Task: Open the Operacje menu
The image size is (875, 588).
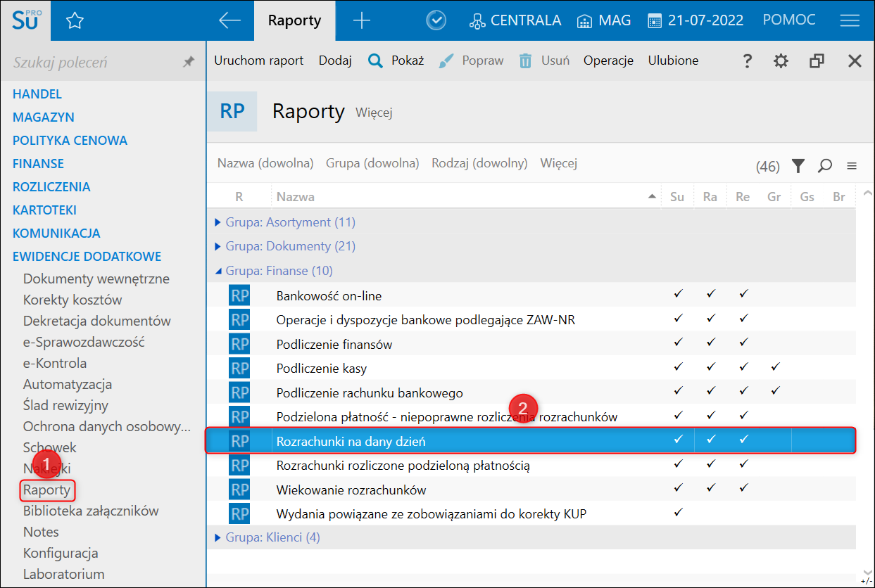Action: [x=608, y=60]
